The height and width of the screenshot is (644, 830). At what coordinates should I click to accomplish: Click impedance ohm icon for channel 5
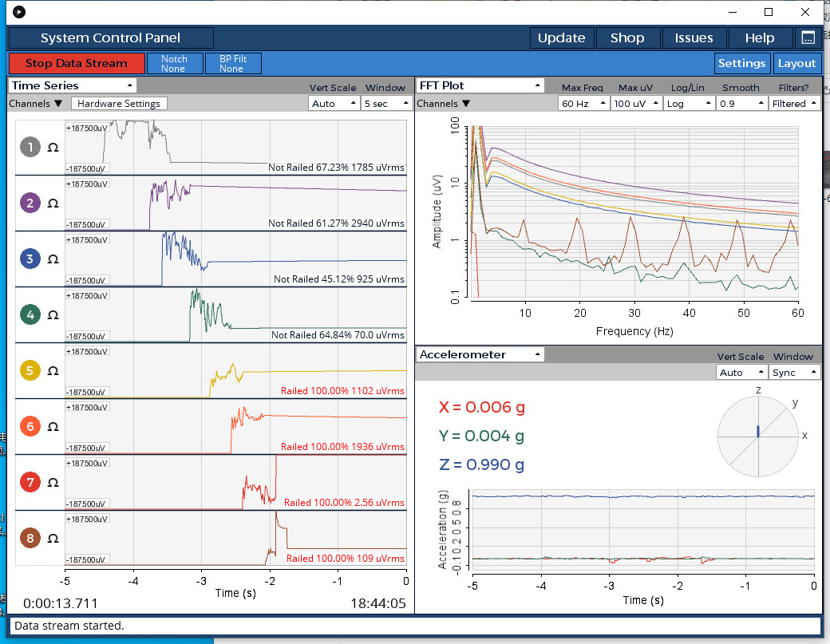coord(53,371)
